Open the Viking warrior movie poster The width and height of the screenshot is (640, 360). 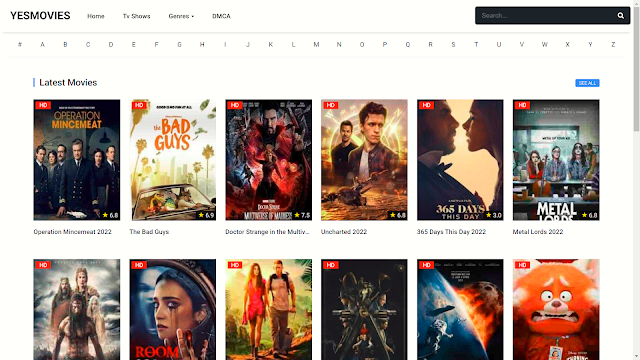[77, 309]
